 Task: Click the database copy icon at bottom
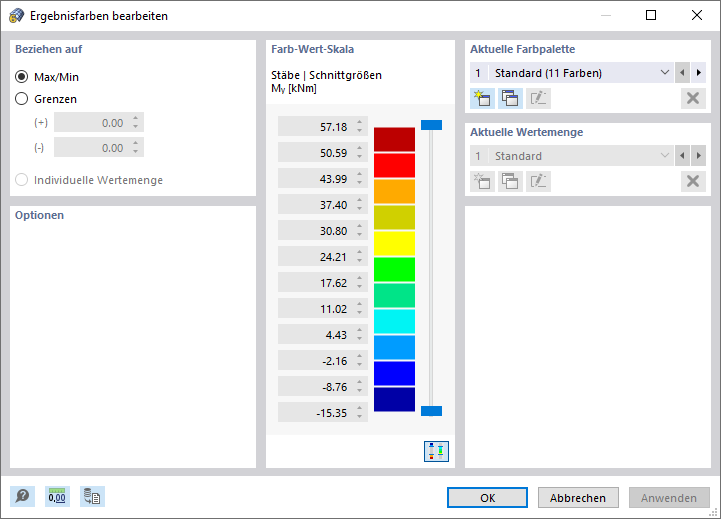click(x=93, y=497)
